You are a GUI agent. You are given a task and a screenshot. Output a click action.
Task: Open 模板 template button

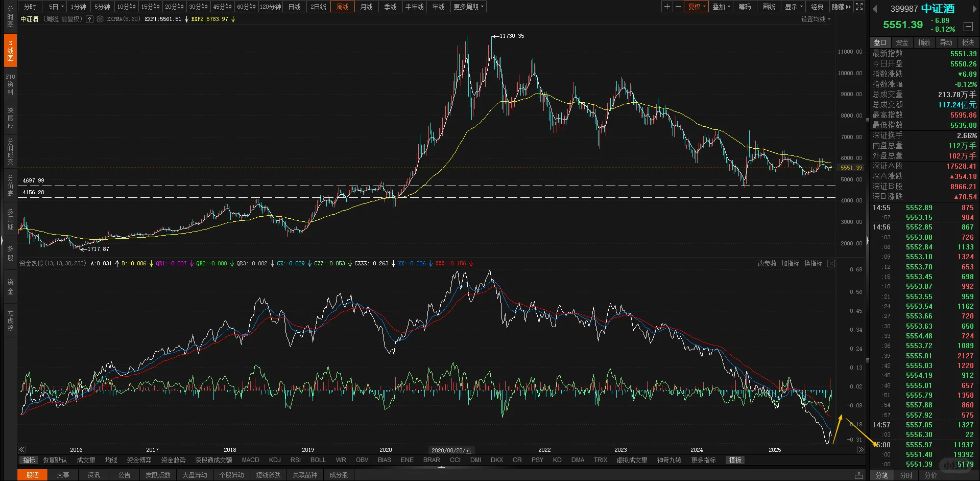(x=735, y=460)
